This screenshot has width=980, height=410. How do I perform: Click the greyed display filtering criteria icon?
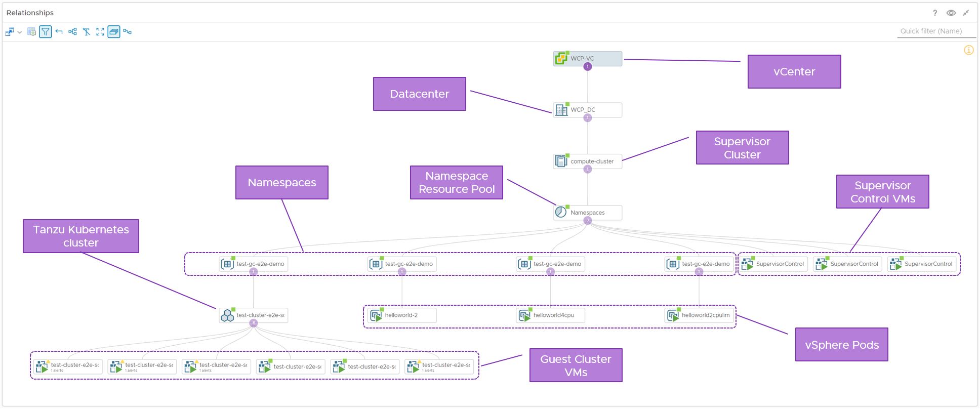pos(31,32)
